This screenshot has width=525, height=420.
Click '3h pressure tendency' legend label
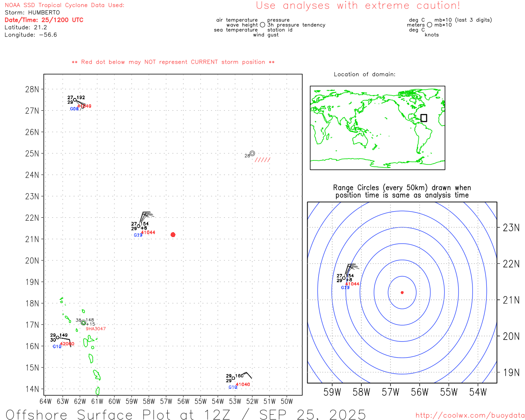[297, 25]
